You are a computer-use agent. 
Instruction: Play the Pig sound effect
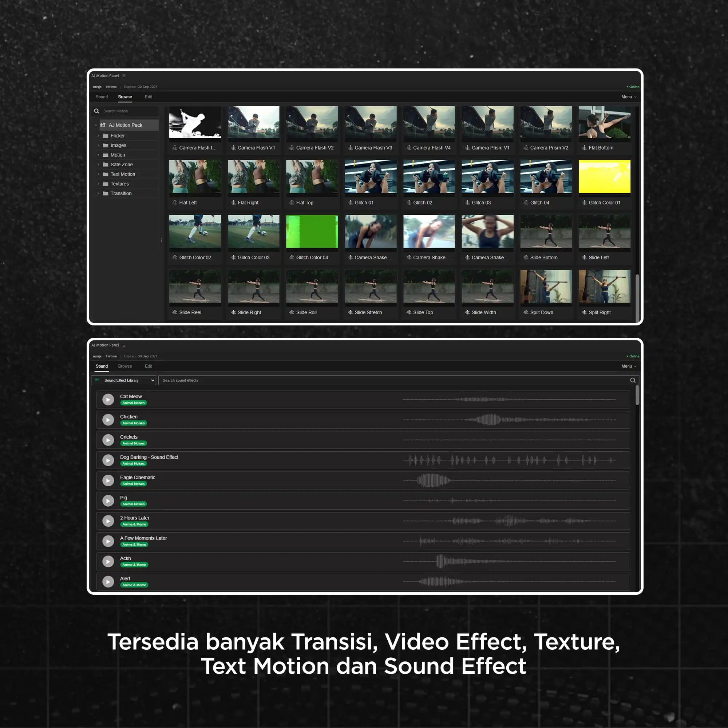[108, 501]
